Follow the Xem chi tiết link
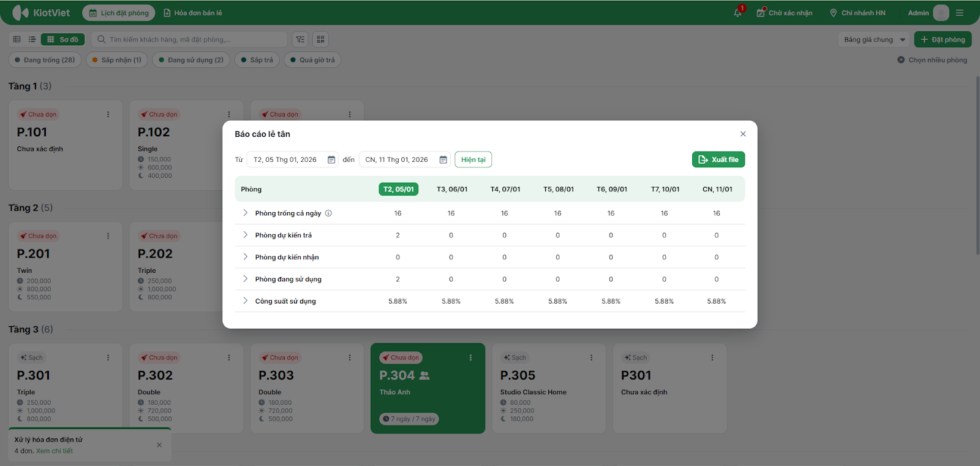Viewport: 980px width, 466px height. tap(55, 451)
